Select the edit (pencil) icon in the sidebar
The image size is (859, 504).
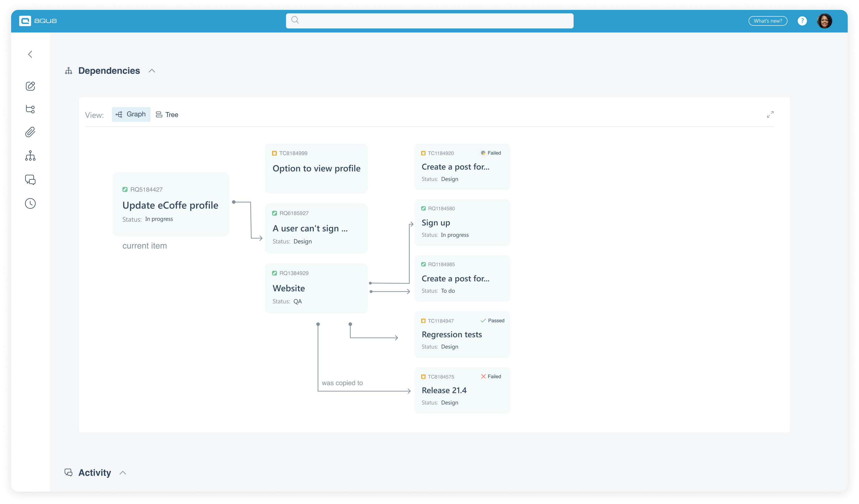(x=30, y=86)
